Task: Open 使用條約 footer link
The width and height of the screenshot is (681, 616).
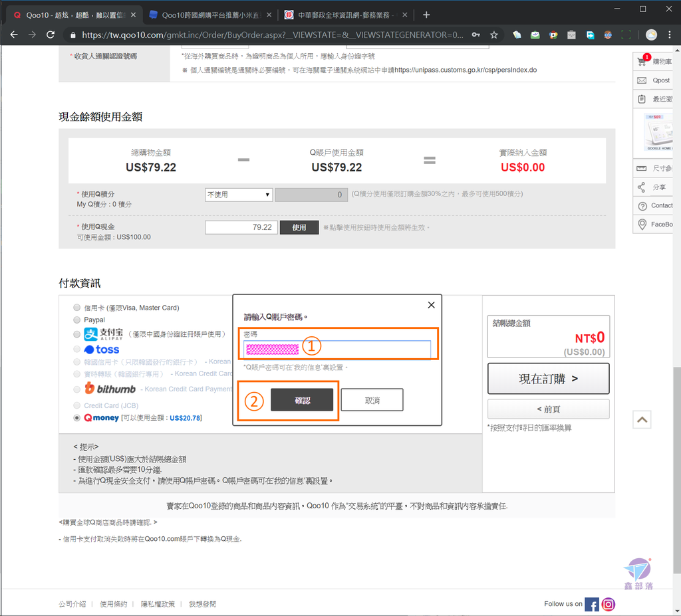Action: 113,604
